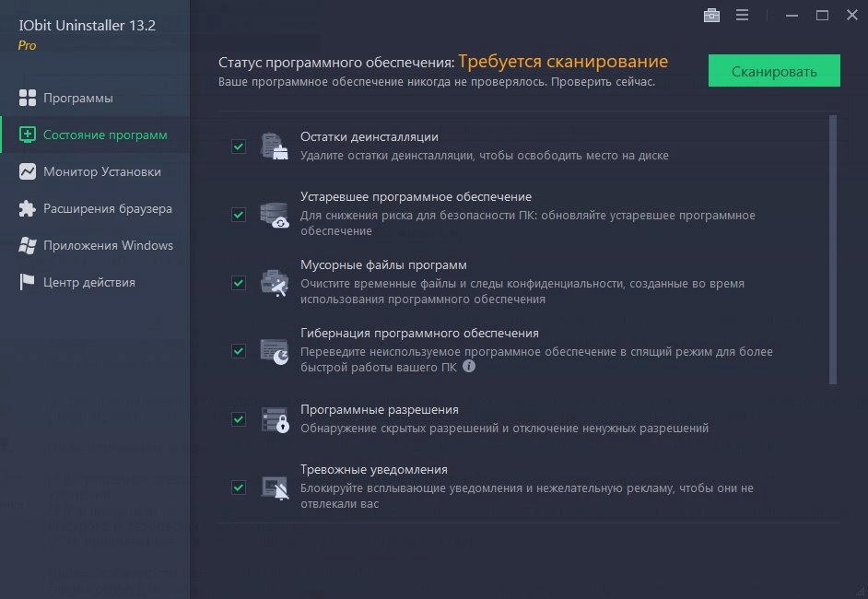Close the IObit Uninstaller window
868x599 pixels.
[x=852, y=15]
